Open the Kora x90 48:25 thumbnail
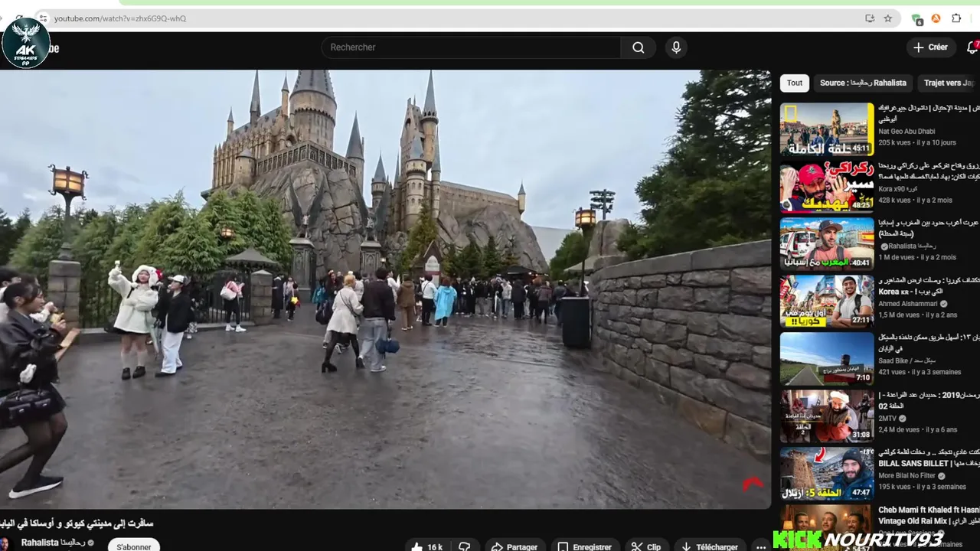 point(827,187)
